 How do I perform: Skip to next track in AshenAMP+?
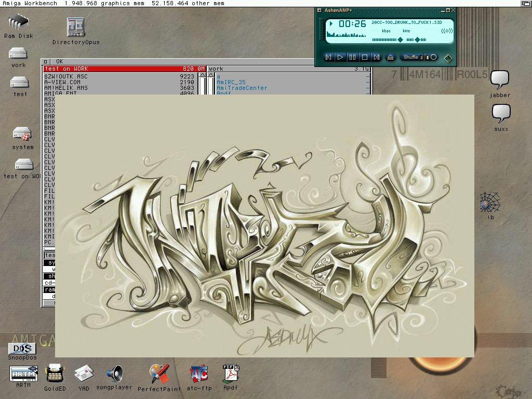click(x=377, y=57)
